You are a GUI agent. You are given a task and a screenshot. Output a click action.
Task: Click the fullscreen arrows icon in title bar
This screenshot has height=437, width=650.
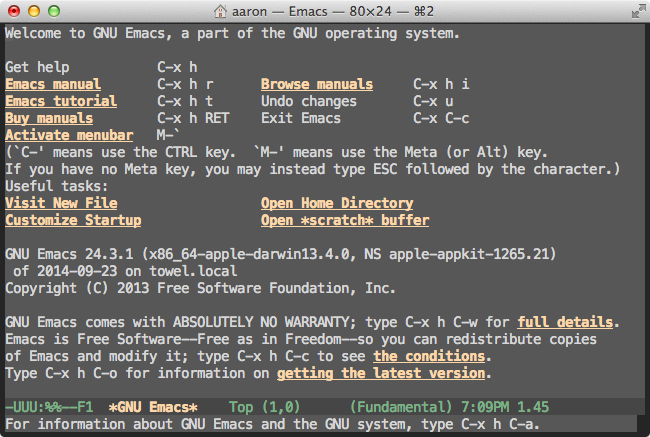pos(638,11)
